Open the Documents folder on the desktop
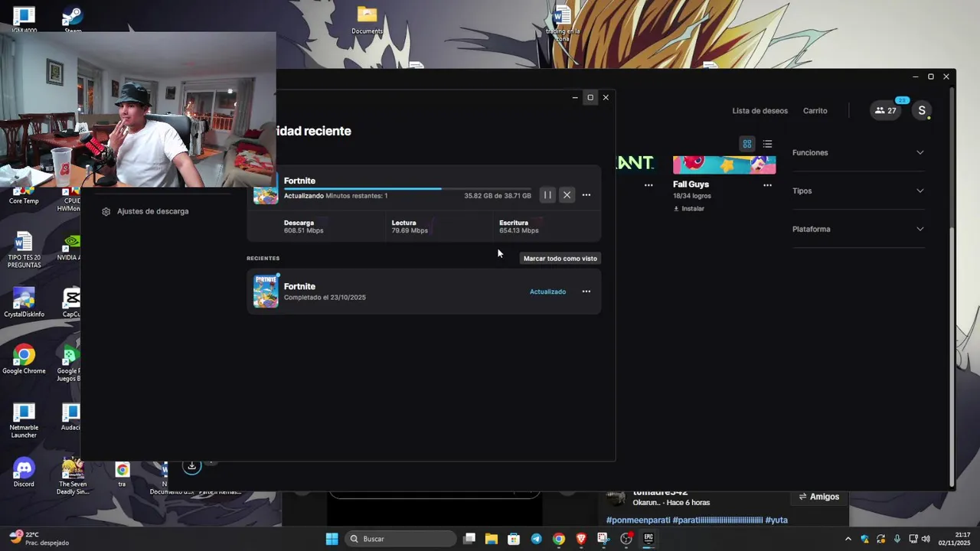Screen dimensions: 980x551 (x=367, y=20)
